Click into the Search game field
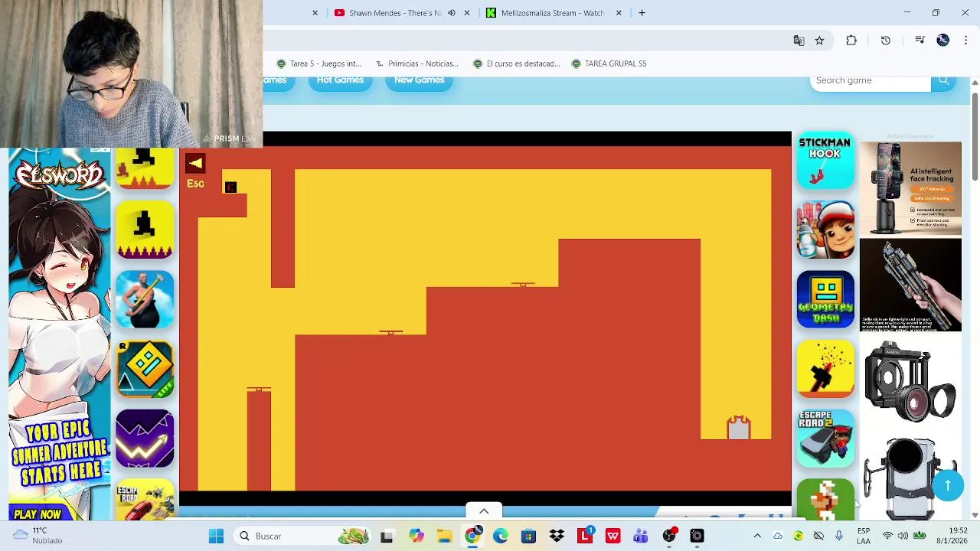The width and height of the screenshot is (980, 551). point(871,80)
